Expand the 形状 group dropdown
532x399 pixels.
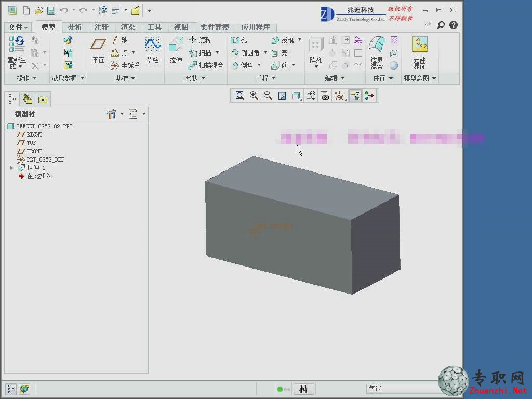pyautogui.click(x=195, y=78)
